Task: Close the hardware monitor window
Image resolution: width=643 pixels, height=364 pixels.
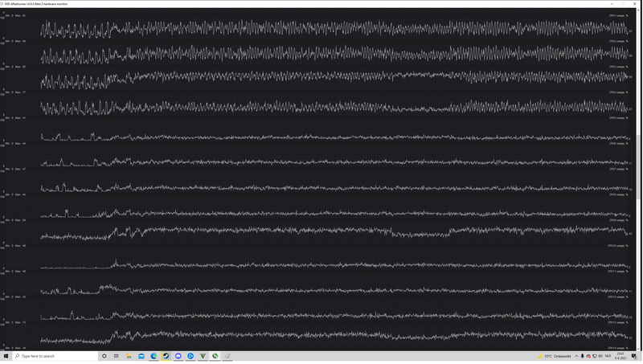Action: tap(635, 4)
